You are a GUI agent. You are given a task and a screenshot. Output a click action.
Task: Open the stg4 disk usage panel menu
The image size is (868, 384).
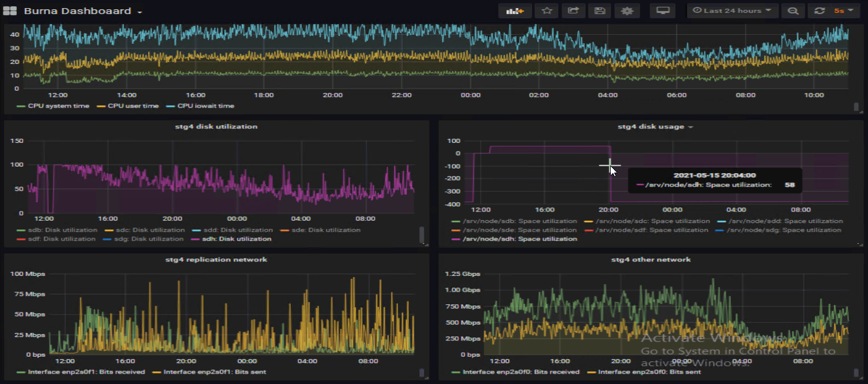(x=654, y=126)
